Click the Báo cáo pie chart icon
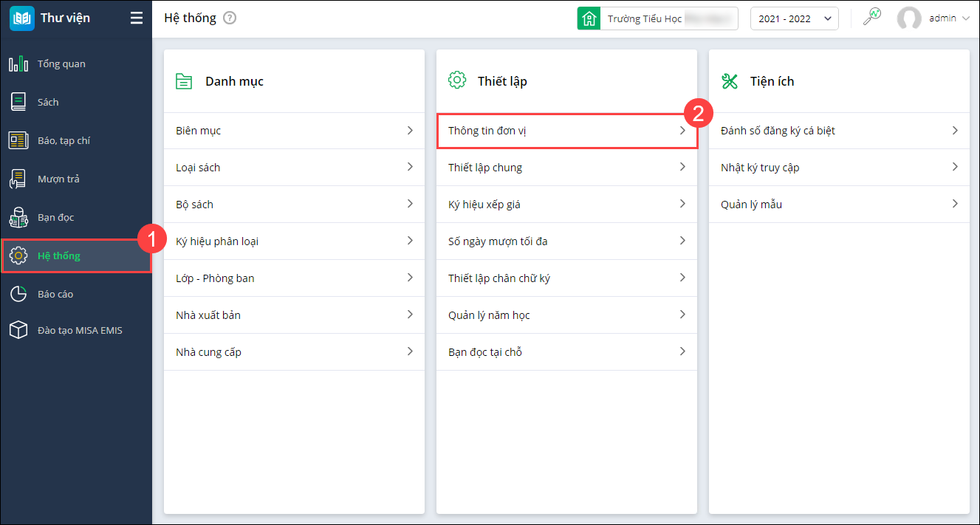The height and width of the screenshot is (525, 980). 18,294
